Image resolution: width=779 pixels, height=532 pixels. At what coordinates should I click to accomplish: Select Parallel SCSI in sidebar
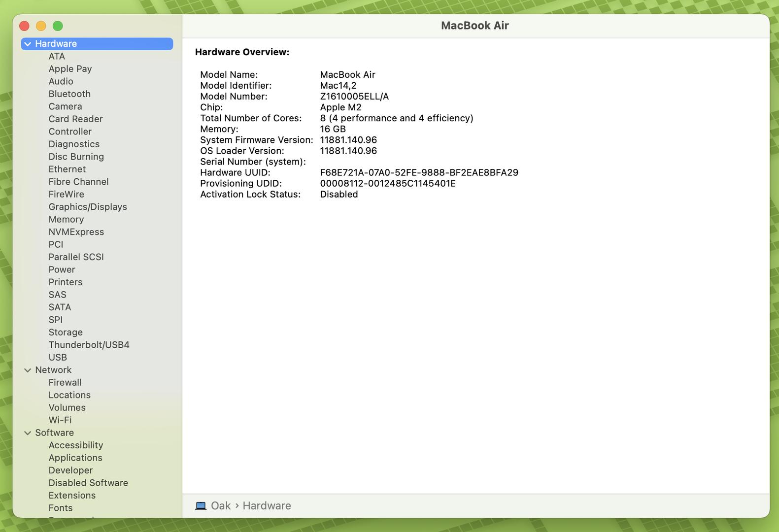tap(76, 257)
